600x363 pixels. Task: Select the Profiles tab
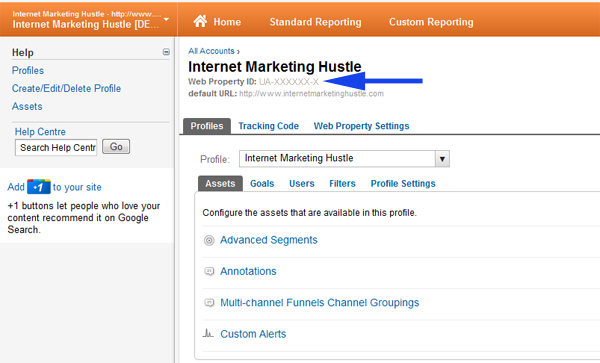tap(207, 126)
